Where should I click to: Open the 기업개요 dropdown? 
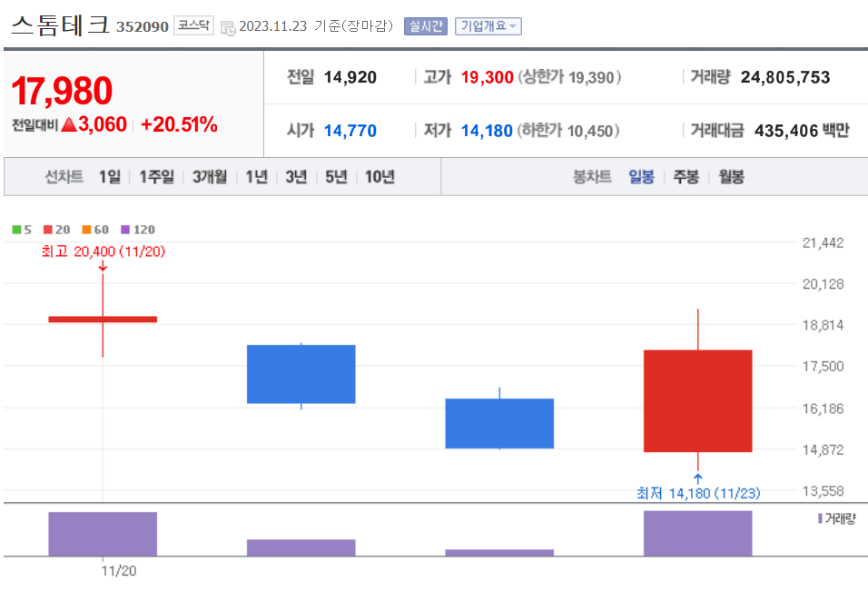[488, 26]
